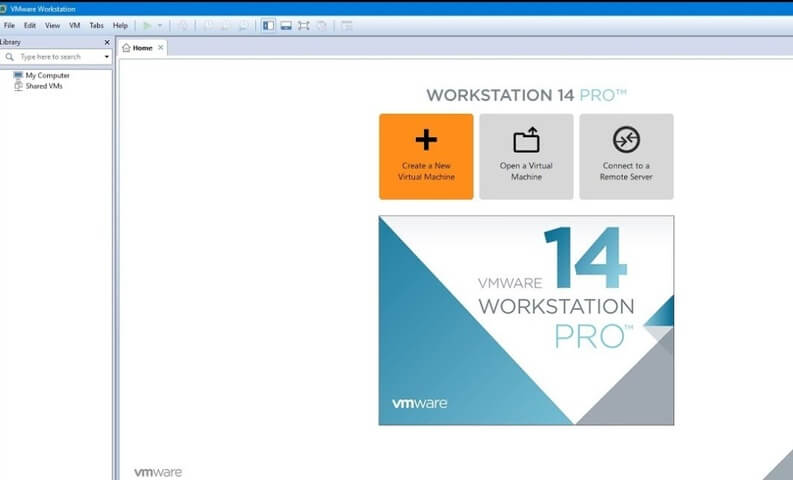793x480 pixels.
Task: Click the Shared VMs icon
Action: 18,86
